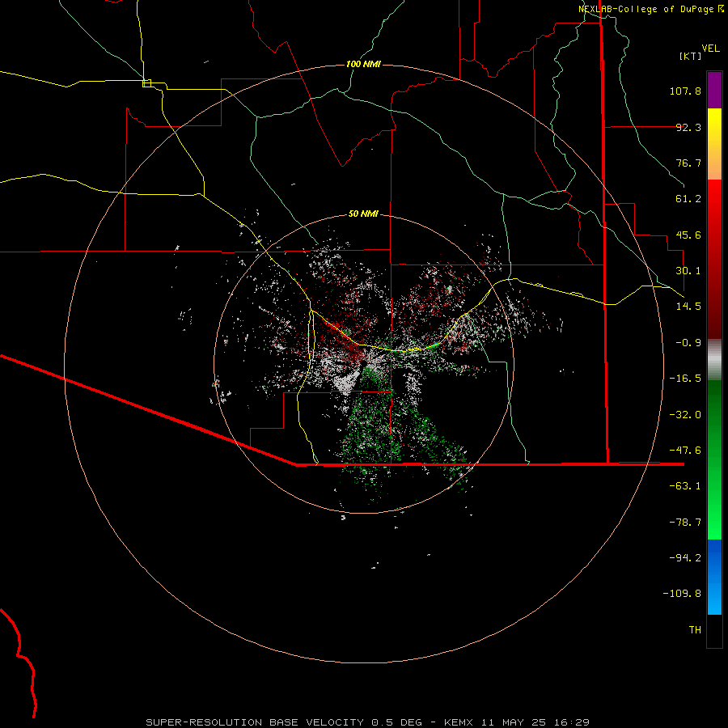The image size is (728, 728).
Task: Click the 107.8 velocity scale value
Action: click(x=685, y=91)
